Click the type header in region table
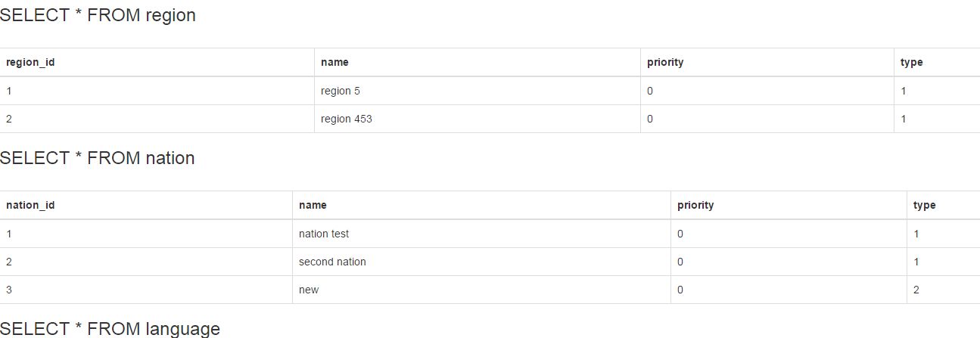Screen dimensions: 980x338 (x=911, y=62)
